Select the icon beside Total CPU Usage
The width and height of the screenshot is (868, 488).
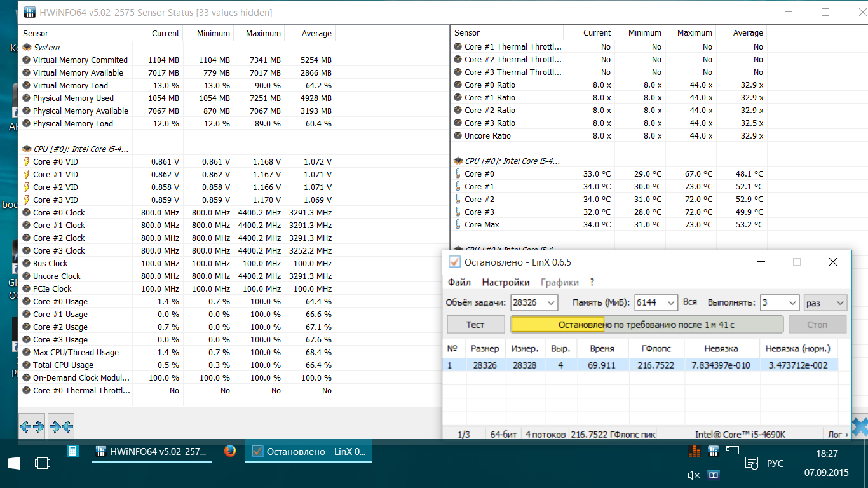point(26,365)
